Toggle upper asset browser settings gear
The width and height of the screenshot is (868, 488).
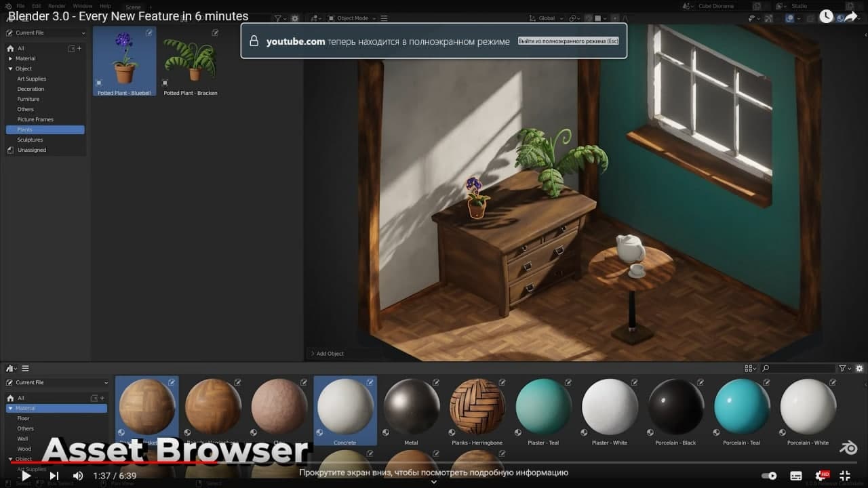pyautogui.click(x=294, y=18)
